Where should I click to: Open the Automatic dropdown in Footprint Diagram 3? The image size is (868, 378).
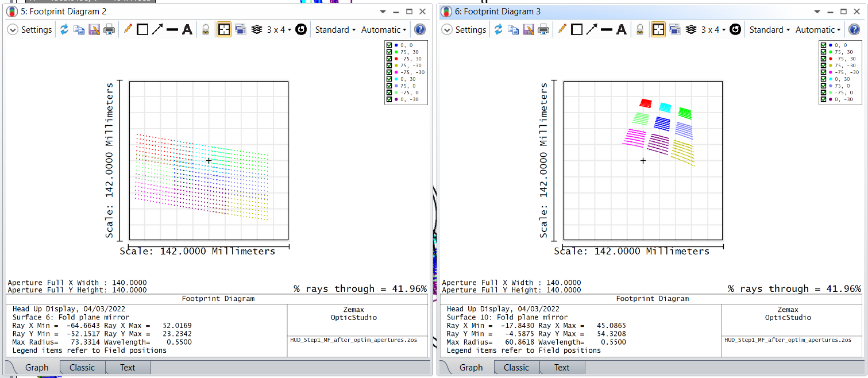point(818,30)
